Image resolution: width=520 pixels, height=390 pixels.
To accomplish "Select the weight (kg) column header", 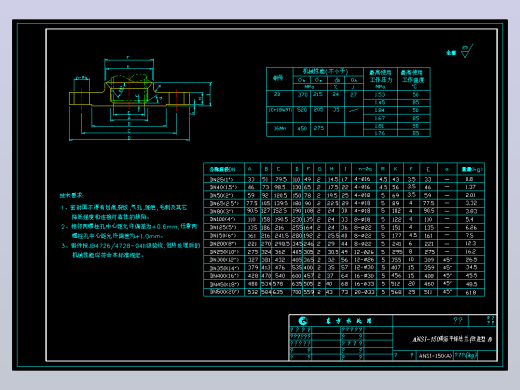I will pos(472,169).
